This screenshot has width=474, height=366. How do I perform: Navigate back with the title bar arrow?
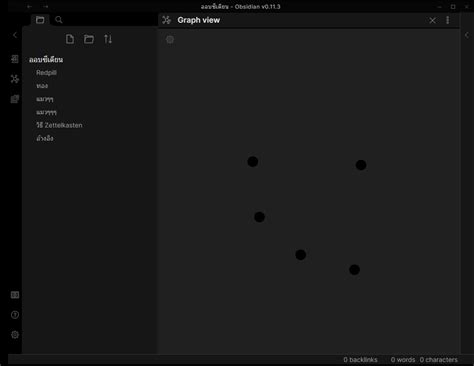click(x=29, y=6)
